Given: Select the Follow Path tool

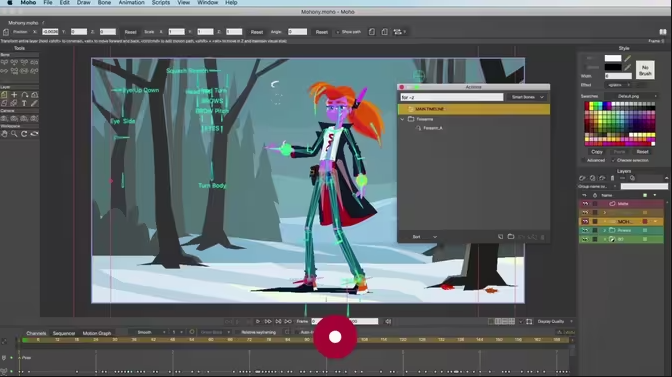Looking at the screenshot, I should (x=24, y=95).
